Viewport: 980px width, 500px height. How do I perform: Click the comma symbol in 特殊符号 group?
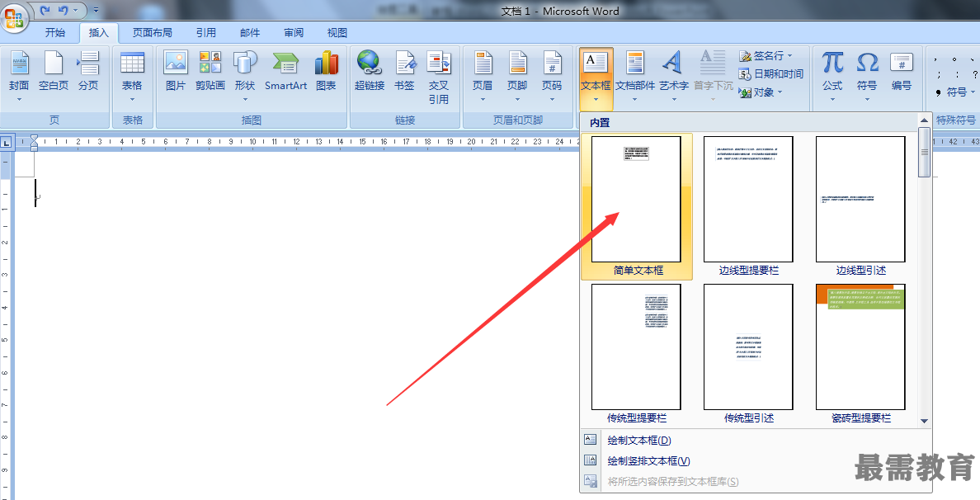[935, 60]
